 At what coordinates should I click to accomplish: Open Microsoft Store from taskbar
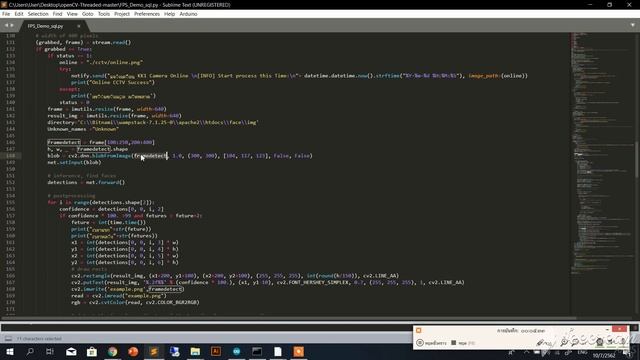(92, 352)
